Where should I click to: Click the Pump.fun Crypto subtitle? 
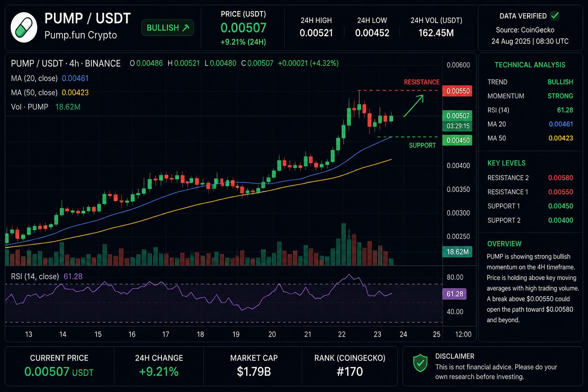coord(81,35)
